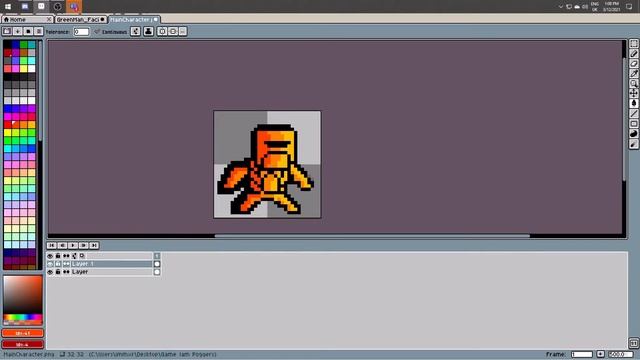
Task: Select the Rectangular Marquee tool
Action: pos(633,44)
